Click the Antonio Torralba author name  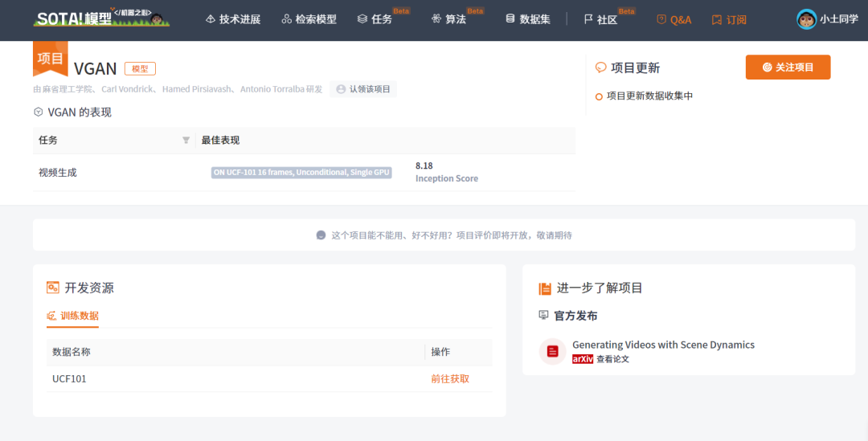click(x=273, y=89)
